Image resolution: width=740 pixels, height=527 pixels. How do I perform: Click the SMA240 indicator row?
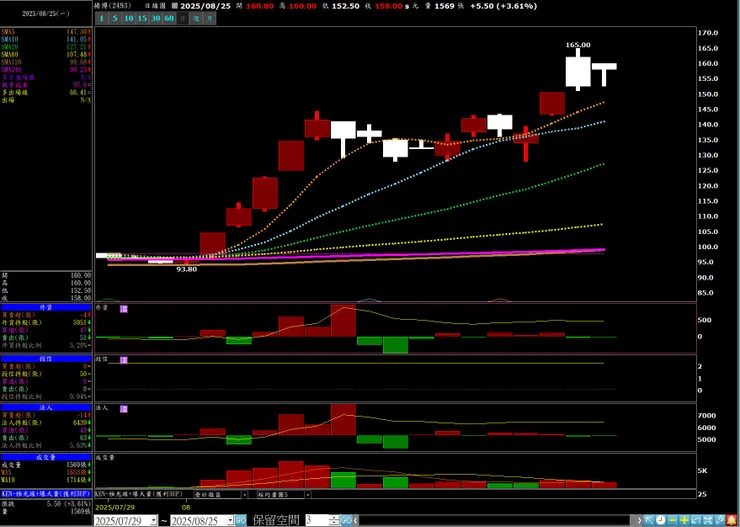[x=46, y=69]
